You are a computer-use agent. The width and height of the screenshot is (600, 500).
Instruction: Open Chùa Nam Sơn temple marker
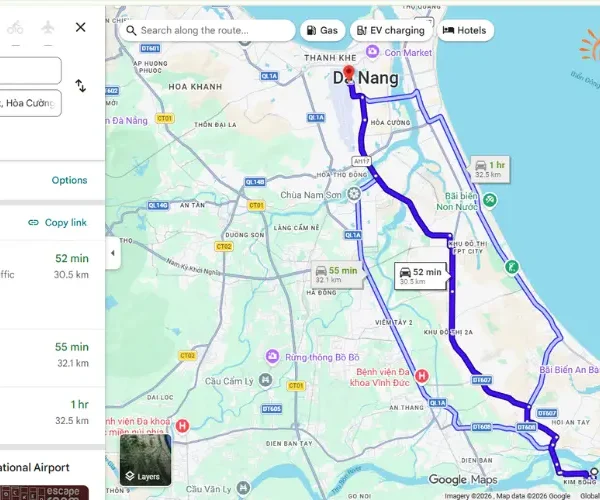point(354,194)
